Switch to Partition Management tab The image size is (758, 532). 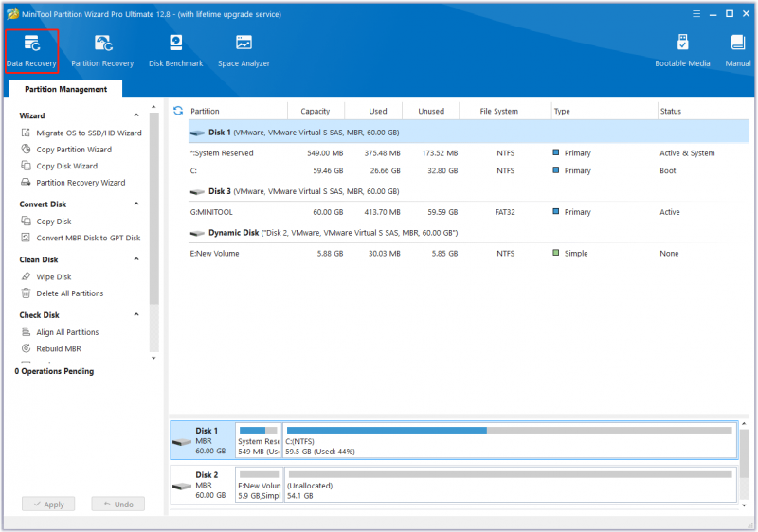pos(65,89)
